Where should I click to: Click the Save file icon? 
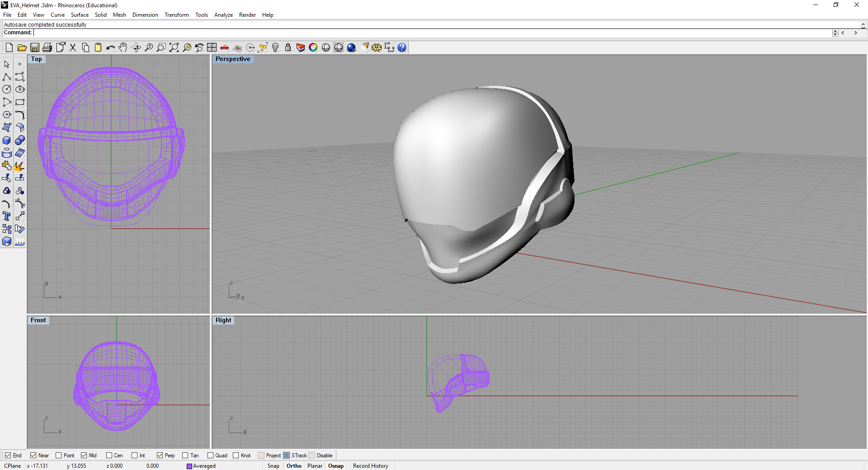click(34, 47)
